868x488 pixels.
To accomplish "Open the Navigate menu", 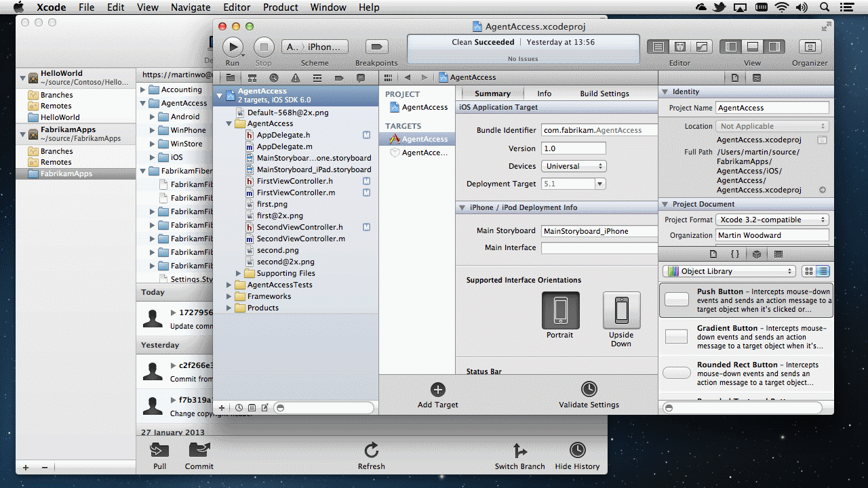I will click(191, 7).
